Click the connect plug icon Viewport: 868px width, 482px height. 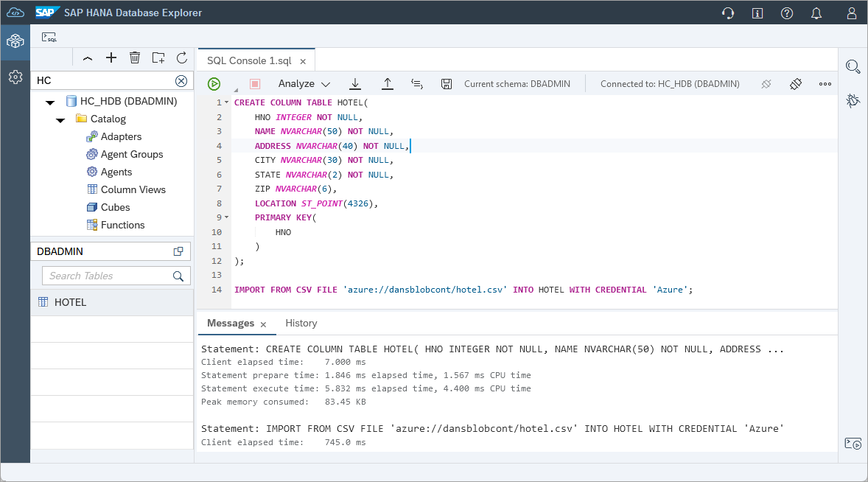click(x=796, y=84)
